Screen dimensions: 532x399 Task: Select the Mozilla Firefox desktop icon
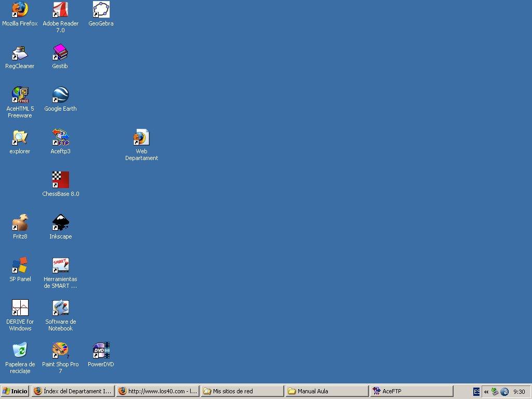(20, 10)
